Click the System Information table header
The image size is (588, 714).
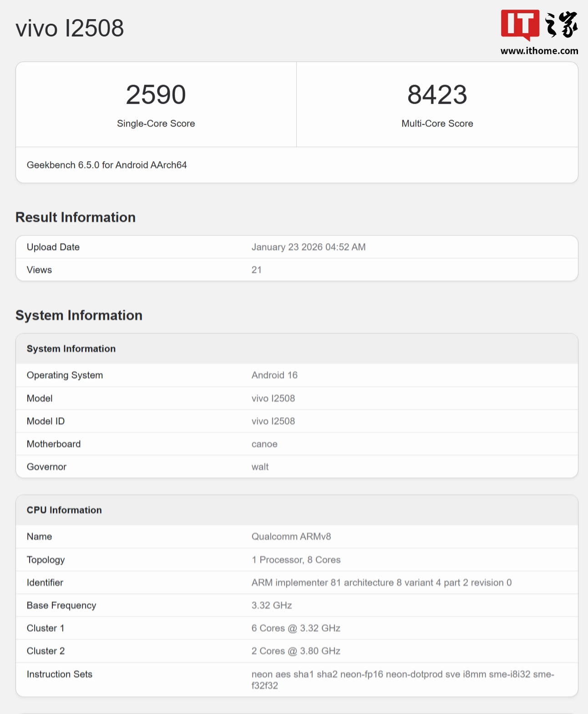[x=71, y=349]
